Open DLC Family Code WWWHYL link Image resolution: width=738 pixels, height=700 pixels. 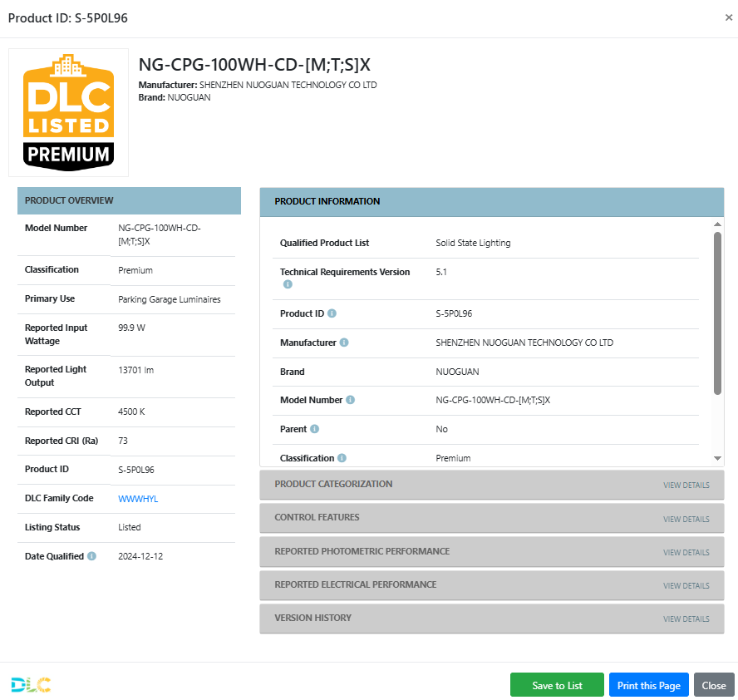coord(138,499)
